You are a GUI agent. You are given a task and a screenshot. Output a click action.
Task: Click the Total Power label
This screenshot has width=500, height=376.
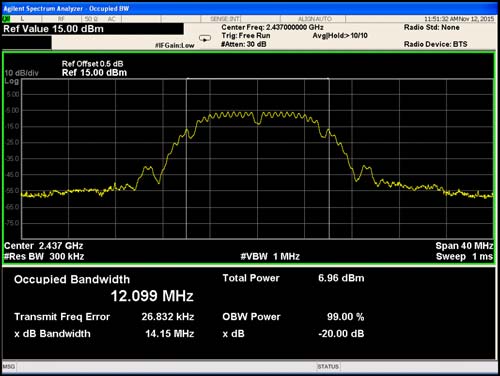pyautogui.click(x=251, y=278)
